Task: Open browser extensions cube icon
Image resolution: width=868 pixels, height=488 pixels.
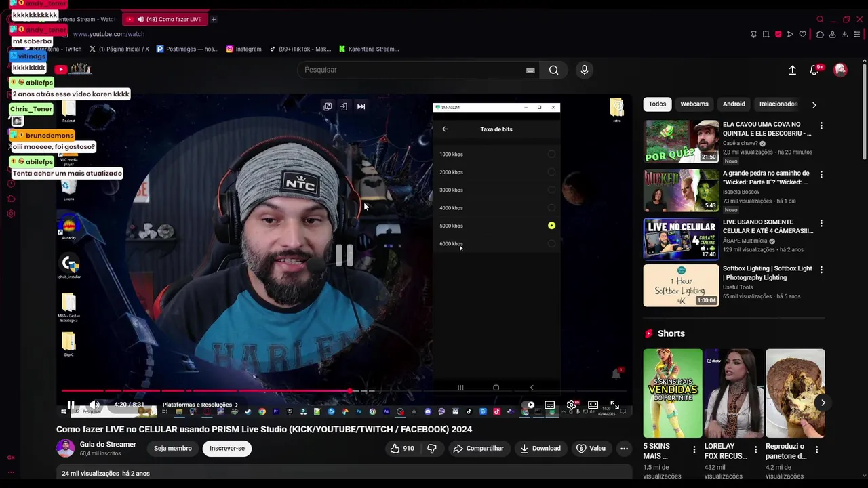Action: click(x=820, y=34)
